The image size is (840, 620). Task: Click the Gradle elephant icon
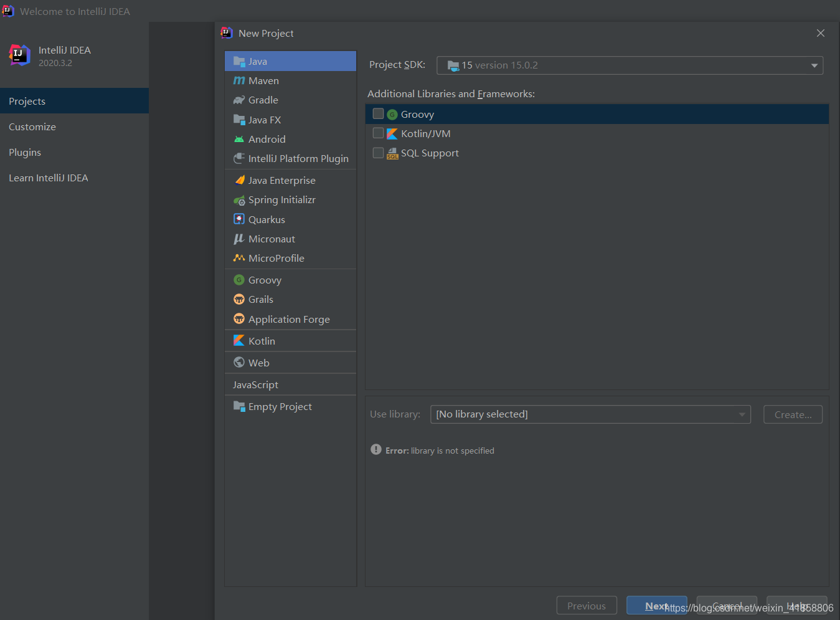(x=239, y=100)
